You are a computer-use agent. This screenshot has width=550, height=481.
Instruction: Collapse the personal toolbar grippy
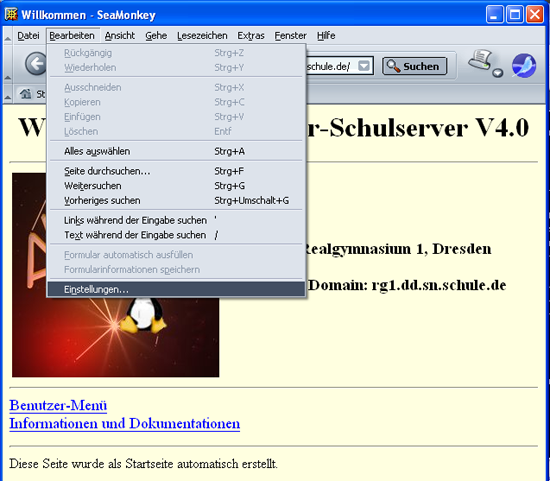pyautogui.click(x=8, y=94)
